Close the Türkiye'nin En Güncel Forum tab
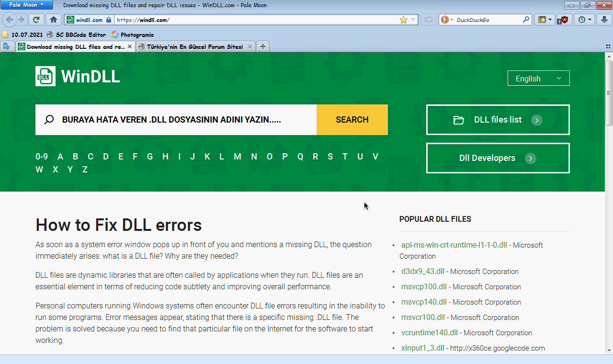 (250, 46)
